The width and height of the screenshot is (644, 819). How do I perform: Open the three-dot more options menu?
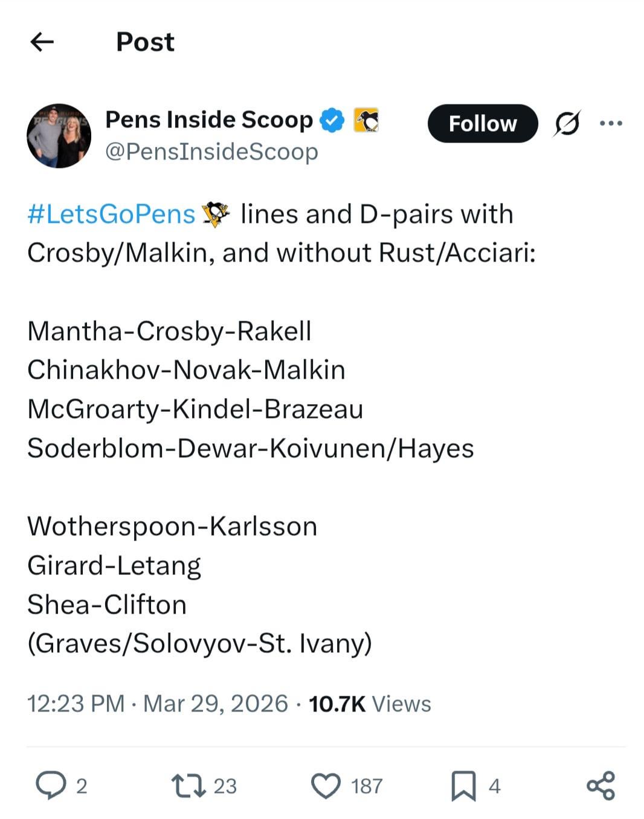click(611, 123)
